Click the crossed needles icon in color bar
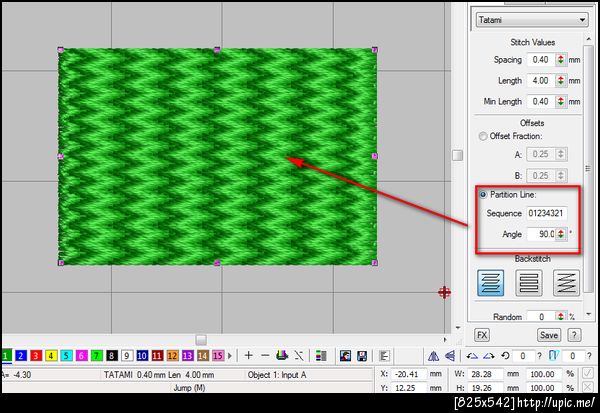600x413 pixels. click(299, 356)
